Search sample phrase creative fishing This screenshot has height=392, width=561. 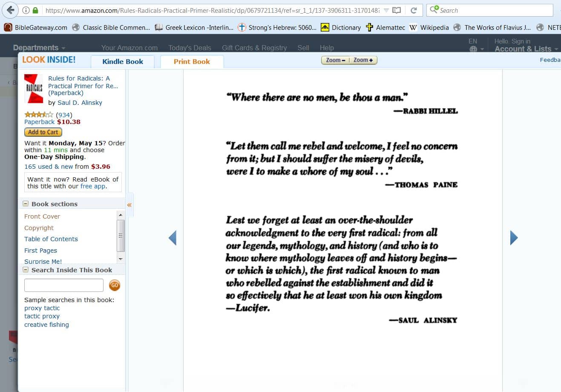pos(46,325)
